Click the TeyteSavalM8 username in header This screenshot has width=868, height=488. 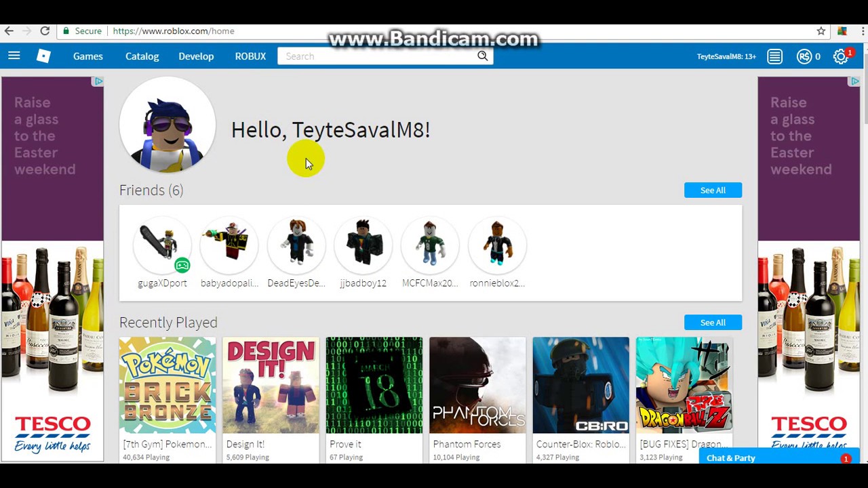[726, 57]
